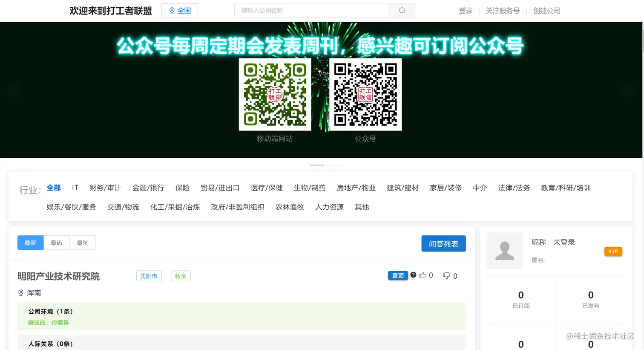Click the company name search field

[311, 10]
